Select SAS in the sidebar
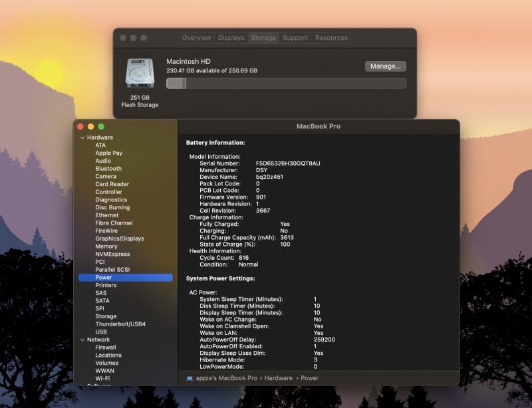This screenshot has height=408, width=532. tap(101, 293)
